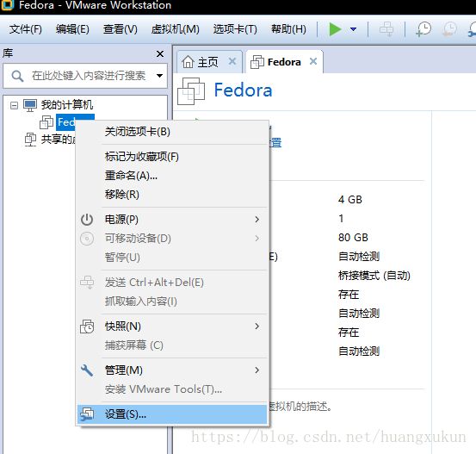Screen dimensions: 476x454
Task: Click the snapshot icon beside 快照(N)
Action: pyautogui.click(x=87, y=327)
